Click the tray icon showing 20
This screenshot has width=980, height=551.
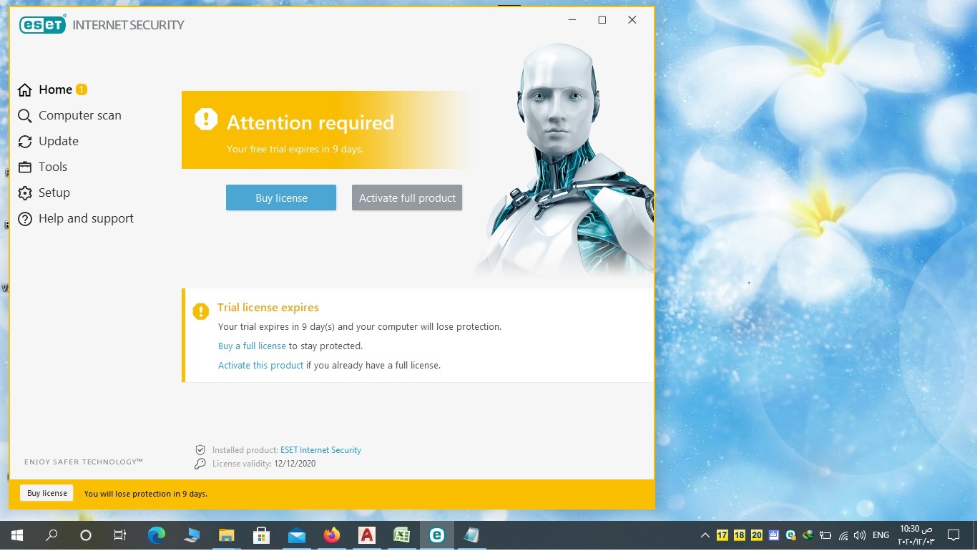756,535
